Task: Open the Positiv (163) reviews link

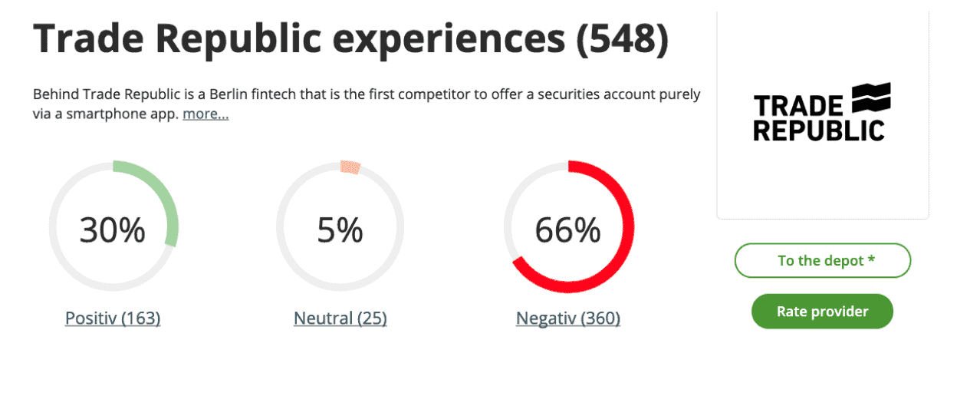Action: [x=113, y=318]
